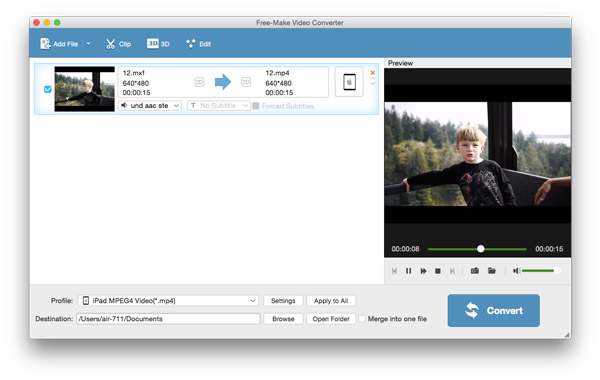The image size is (600, 380).
Task: Stop the preview playback
Action: [x=438, y=271]
